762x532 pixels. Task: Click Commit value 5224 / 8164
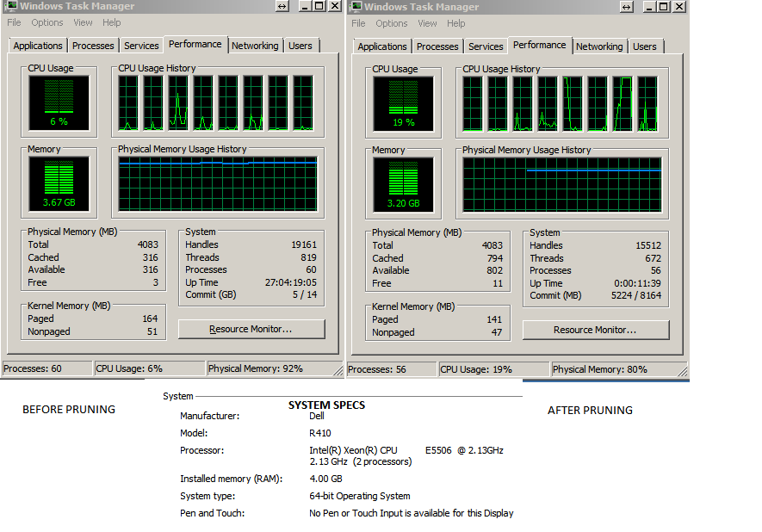[636, 295]
